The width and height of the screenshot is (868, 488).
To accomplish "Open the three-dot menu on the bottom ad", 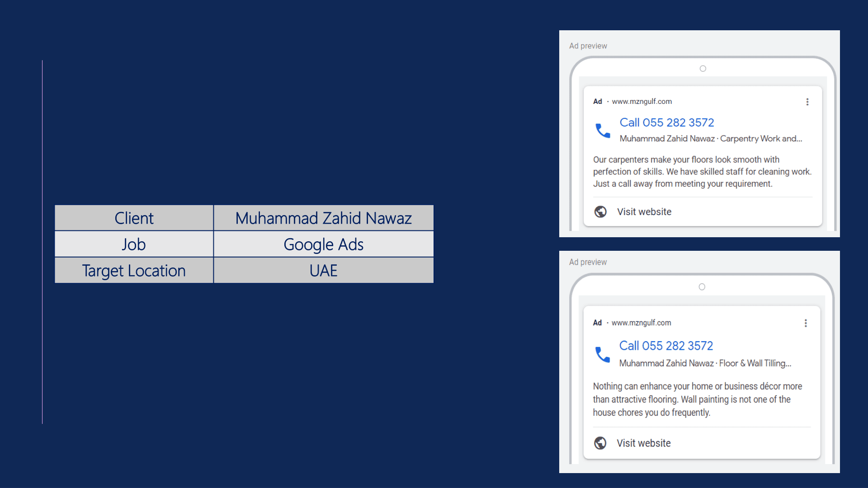I will [x=806, y=323].
